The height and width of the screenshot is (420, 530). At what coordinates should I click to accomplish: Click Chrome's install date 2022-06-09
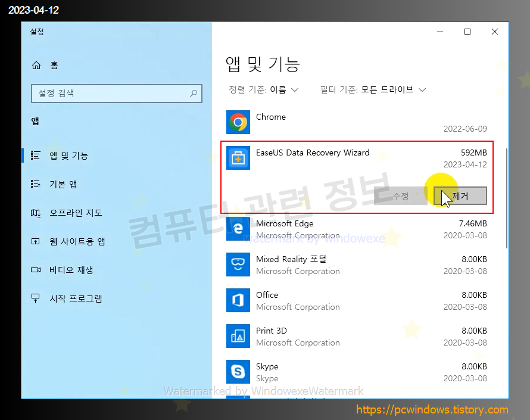coord(465,129)
